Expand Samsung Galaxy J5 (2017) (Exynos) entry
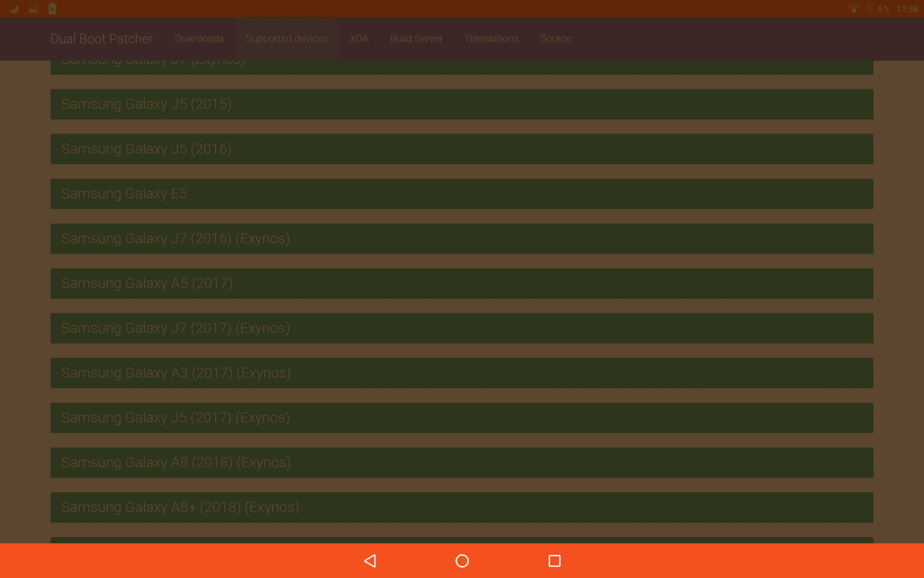The image size is (924, 578). (x=462, y=418)
